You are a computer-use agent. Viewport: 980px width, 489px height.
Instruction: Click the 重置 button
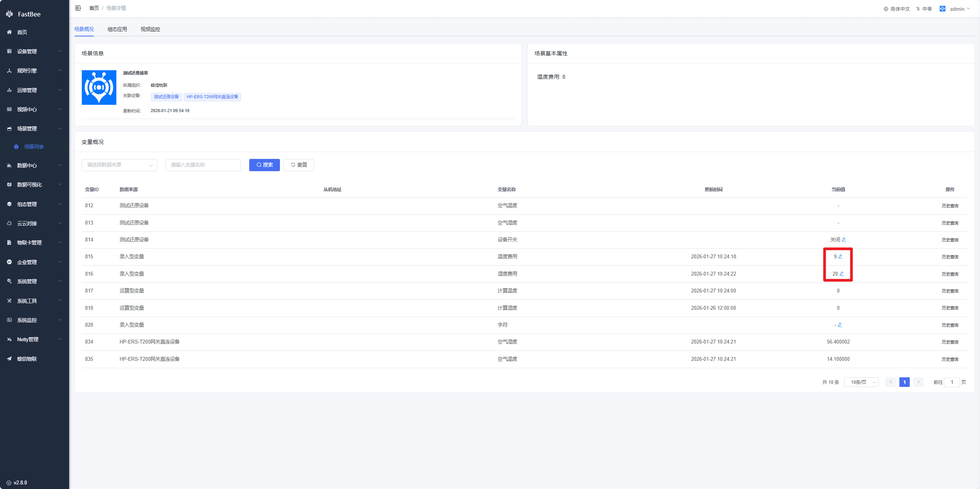click(299, 165)
